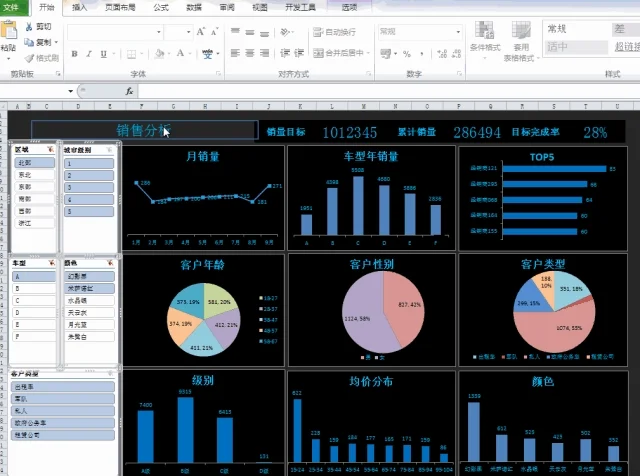This screenshot has height=476, width=640.
Task: Toggle 东北 in the 区域 slicer
Action: tap(34, 175)
